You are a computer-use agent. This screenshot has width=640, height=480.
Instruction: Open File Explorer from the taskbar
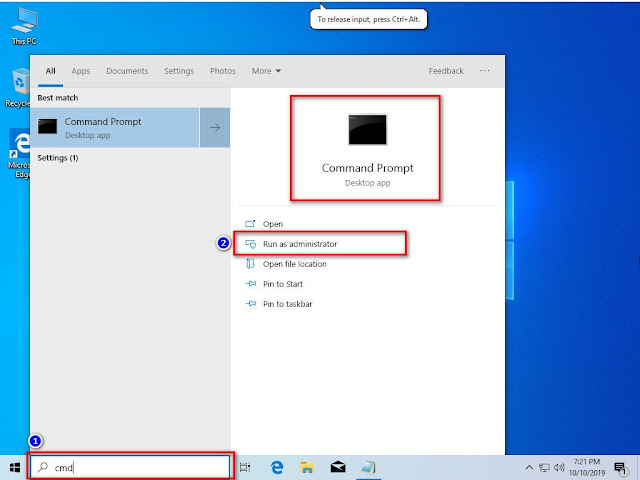click(x=307, y=467)
